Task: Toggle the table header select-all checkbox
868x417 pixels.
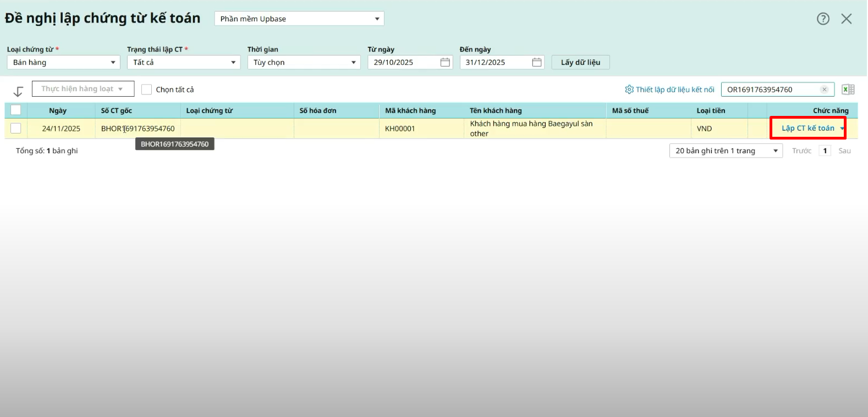Action: point(16,110)
